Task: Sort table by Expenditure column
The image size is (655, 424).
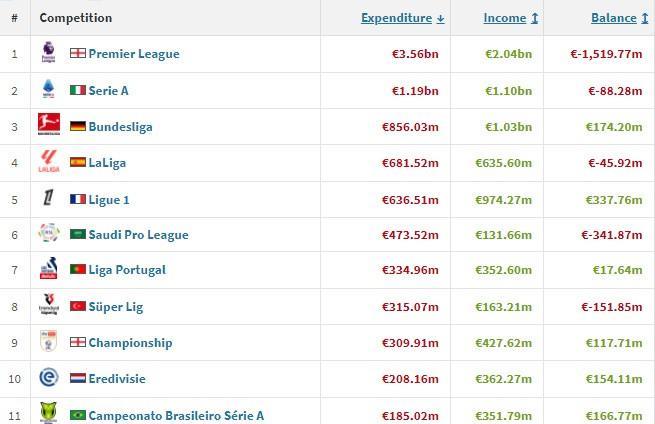Action: click(x=402, y=18)
